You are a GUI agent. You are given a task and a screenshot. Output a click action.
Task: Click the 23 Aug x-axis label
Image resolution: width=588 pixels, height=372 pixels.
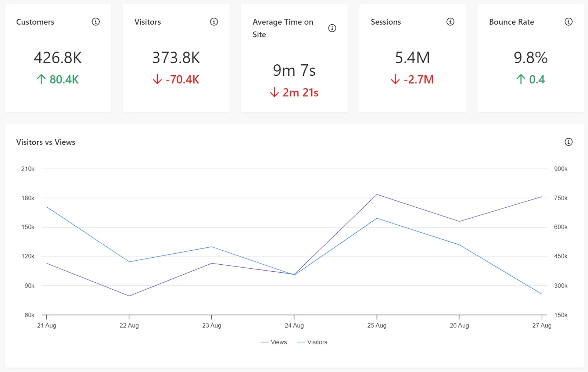[212, 325]
